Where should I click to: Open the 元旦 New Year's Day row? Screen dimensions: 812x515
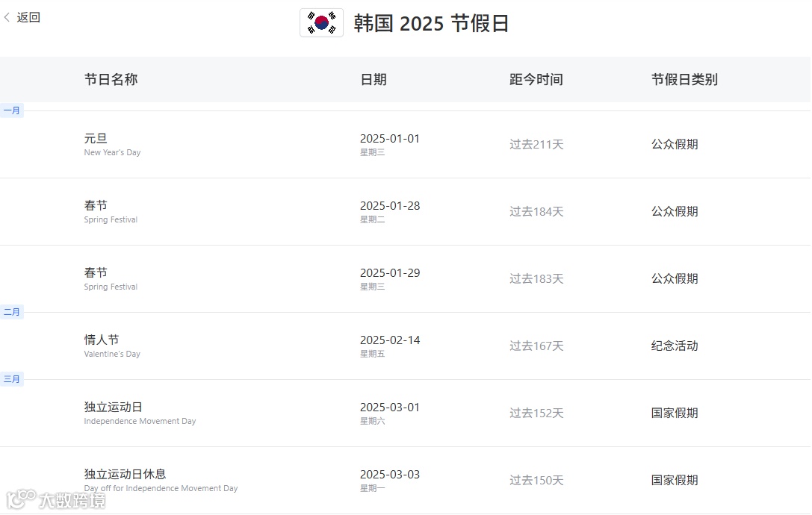(406, 144)
